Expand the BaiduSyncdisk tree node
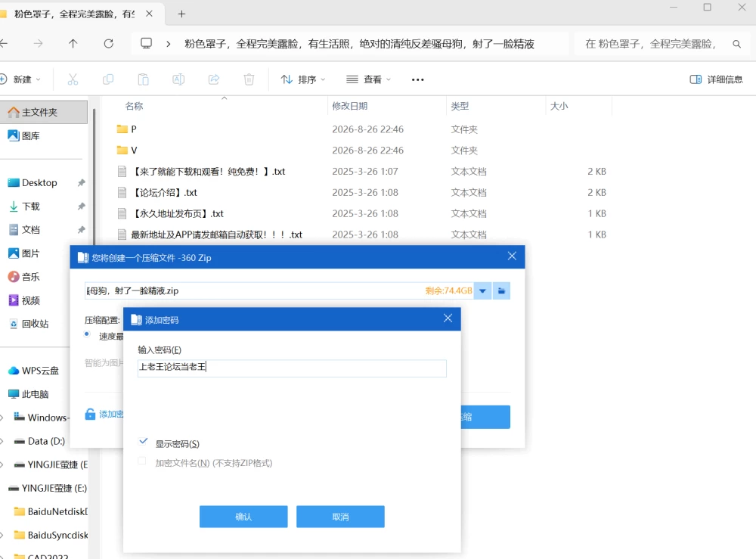Viewport: 756px width, 559px height. [x=2, y=536]
